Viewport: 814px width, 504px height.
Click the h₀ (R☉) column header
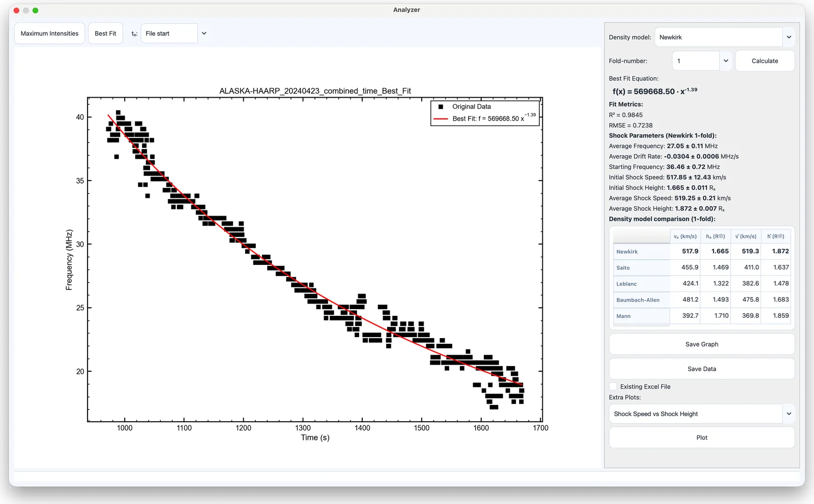[715, 236]
